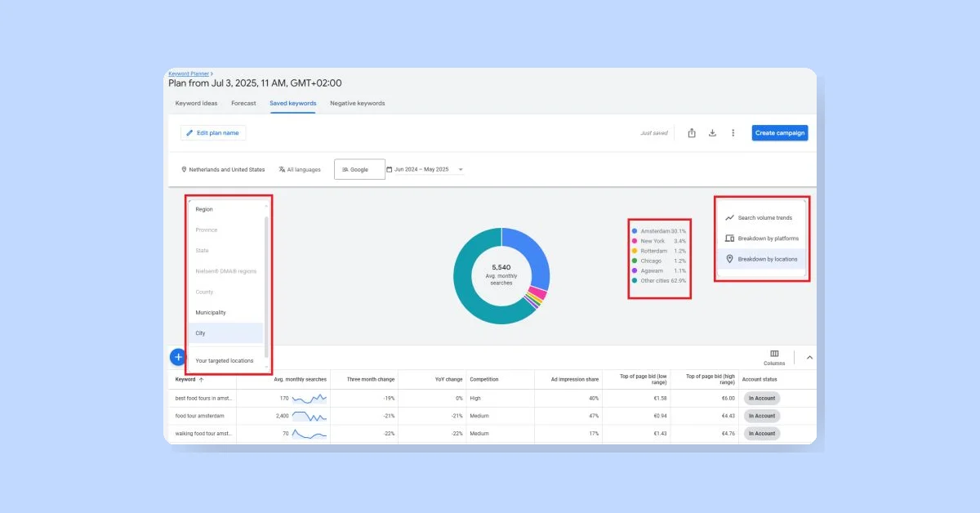Open the Negative keywords tab
The image size is (980, 513).
pos(358,104)
